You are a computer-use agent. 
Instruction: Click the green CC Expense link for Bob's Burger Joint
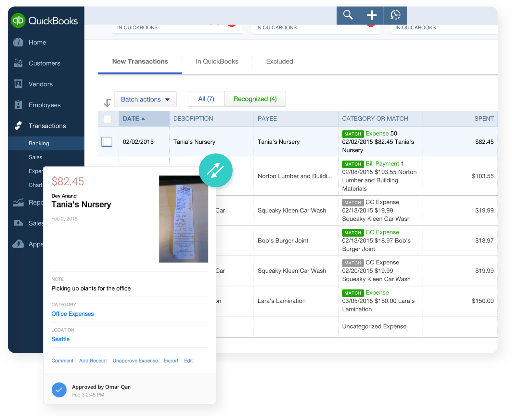(x=382, y=232)
